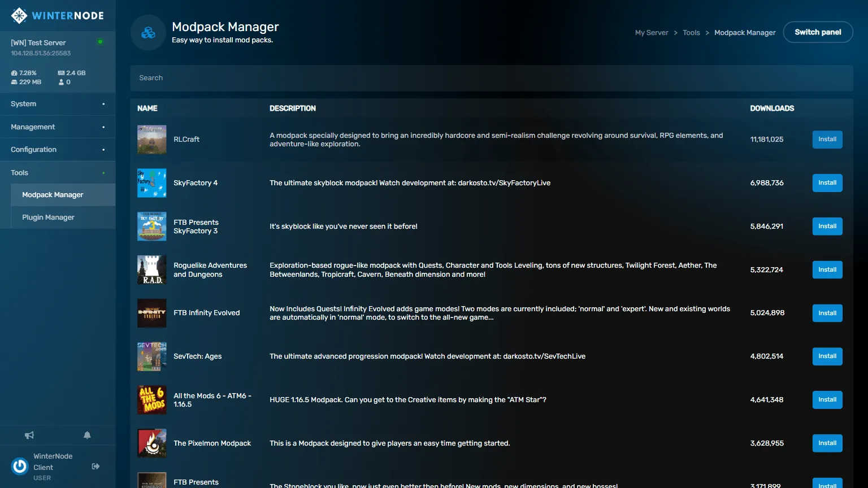The width and height of the screenshot is (868, 488).
Task: Click the 4,641,348 downloads value
Action: point(767,400)
